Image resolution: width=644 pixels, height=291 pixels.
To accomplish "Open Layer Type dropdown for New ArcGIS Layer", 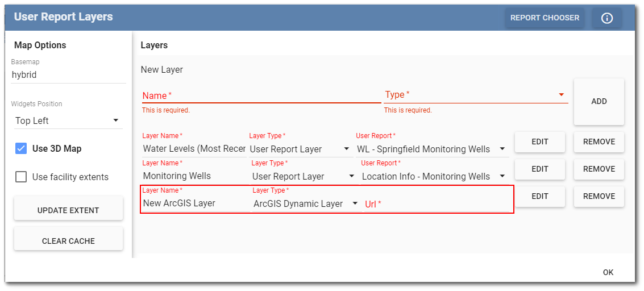I will click(x=305, y=203).
